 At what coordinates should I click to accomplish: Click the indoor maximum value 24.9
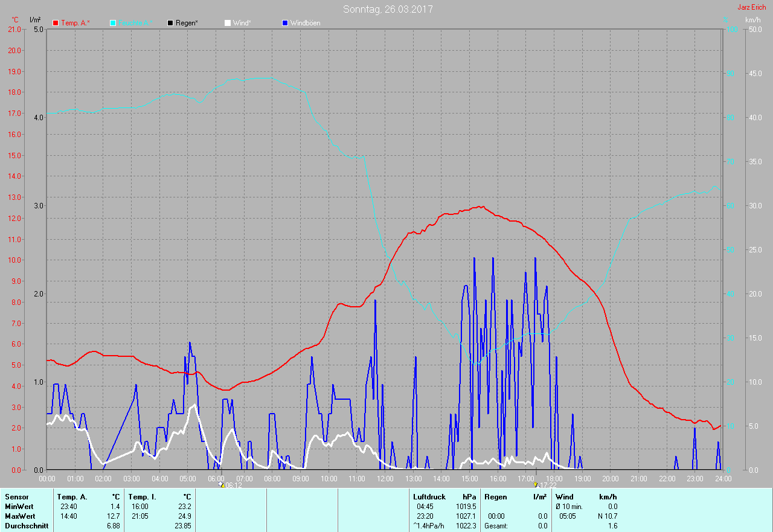tap(184, 516)
